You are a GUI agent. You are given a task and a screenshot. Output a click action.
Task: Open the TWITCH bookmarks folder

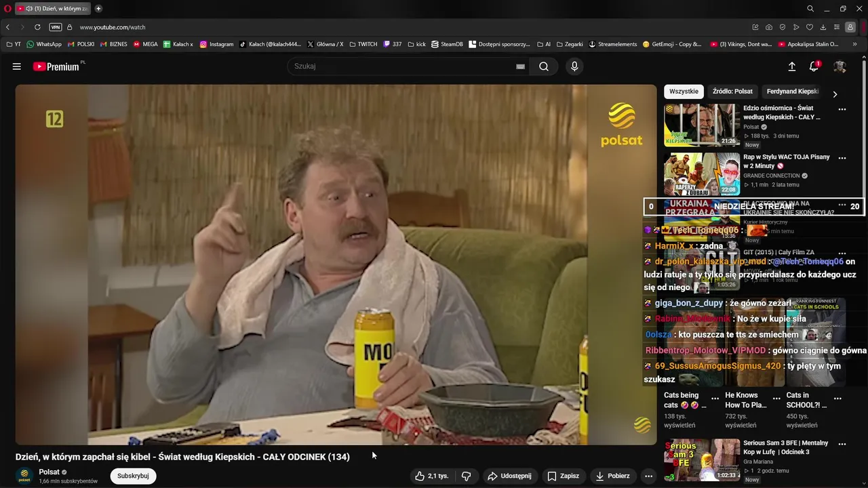363,44
